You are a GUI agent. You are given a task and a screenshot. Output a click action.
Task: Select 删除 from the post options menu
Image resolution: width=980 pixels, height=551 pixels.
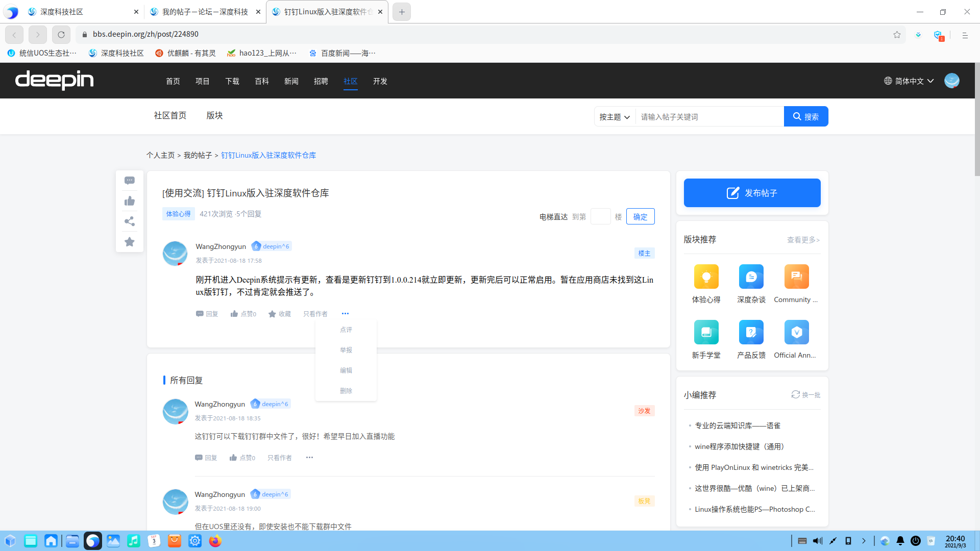346,391
